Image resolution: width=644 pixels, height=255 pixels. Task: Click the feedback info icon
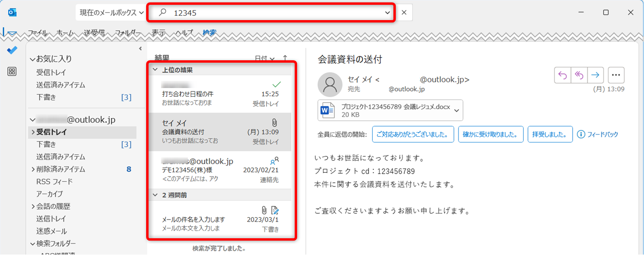581,134
